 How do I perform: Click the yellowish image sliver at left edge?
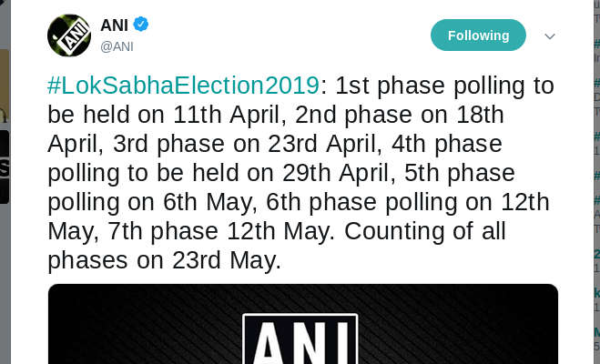[4, 82]
